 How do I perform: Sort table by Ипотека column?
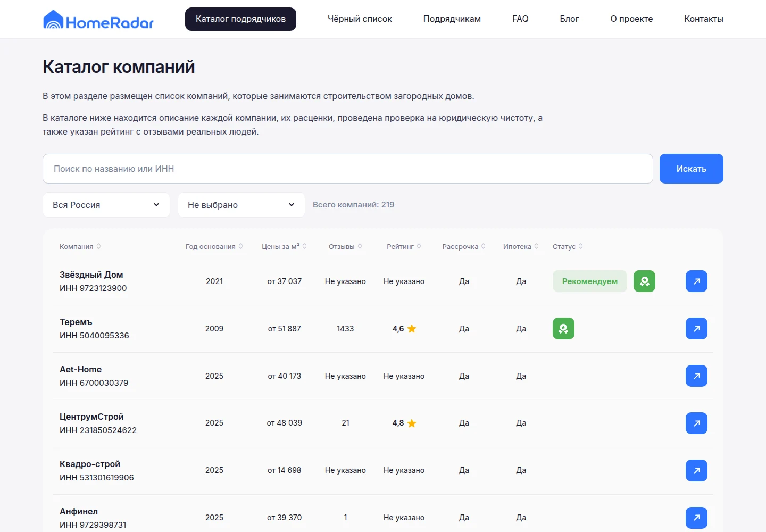[x=521, y=246]
